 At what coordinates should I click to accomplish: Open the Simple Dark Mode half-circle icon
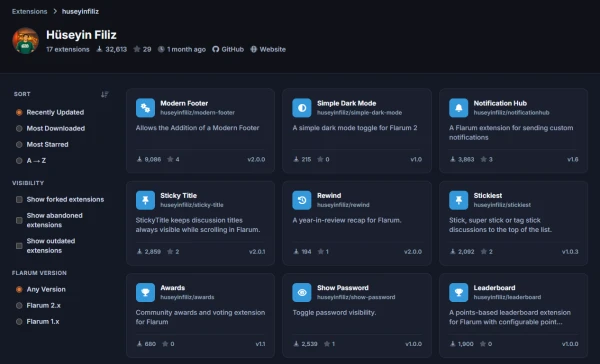302,108
